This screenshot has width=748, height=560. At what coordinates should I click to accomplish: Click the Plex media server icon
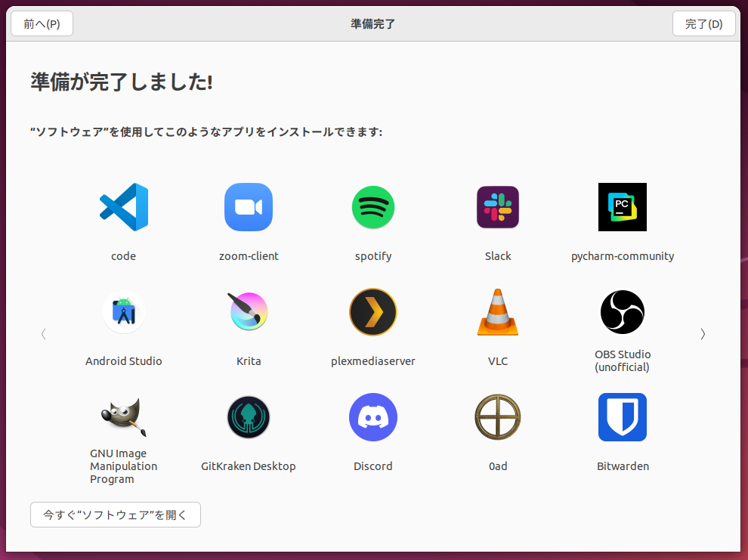pyautogui.click(x=373, y=312)
